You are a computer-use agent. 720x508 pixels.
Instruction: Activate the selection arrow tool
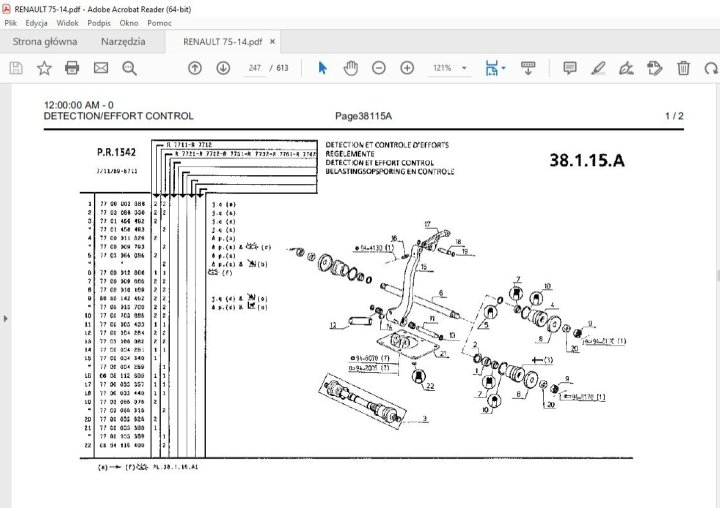pos(322,68)
